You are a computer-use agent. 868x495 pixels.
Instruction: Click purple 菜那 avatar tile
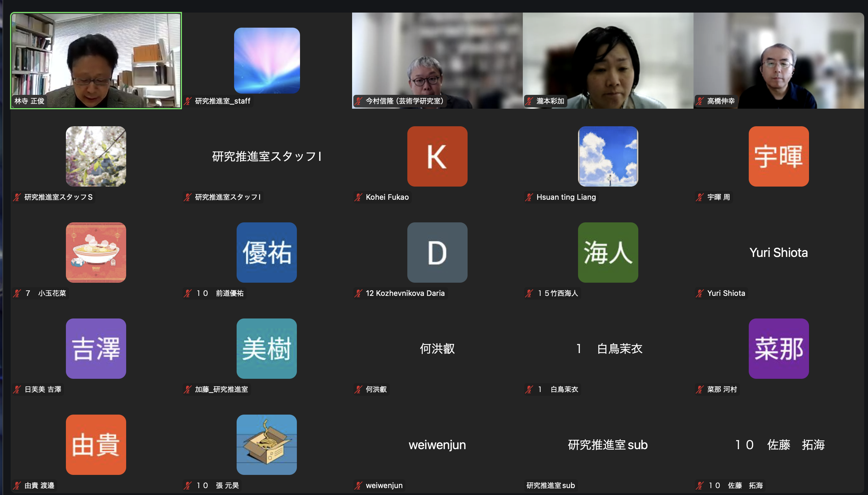[x=779, y=348]
